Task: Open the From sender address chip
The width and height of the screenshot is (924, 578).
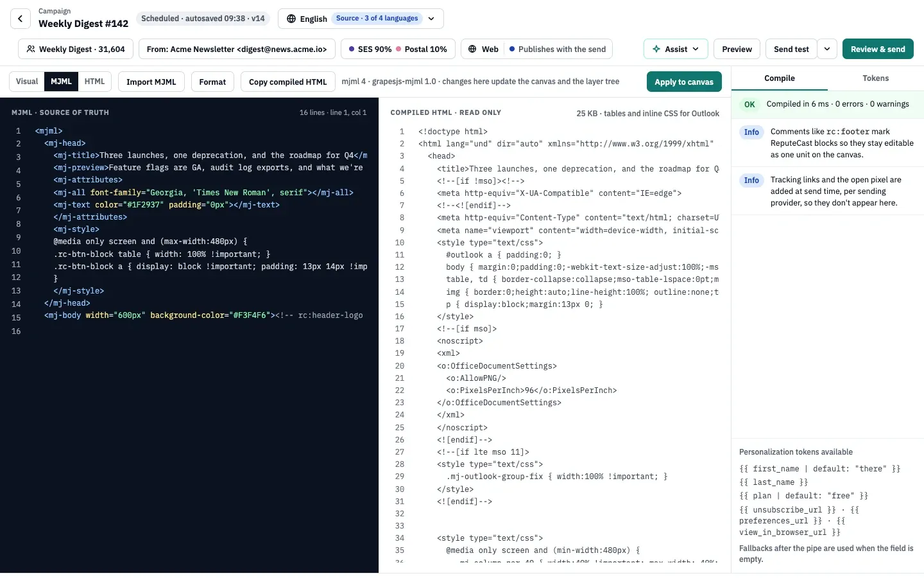Action: [237, 49]
